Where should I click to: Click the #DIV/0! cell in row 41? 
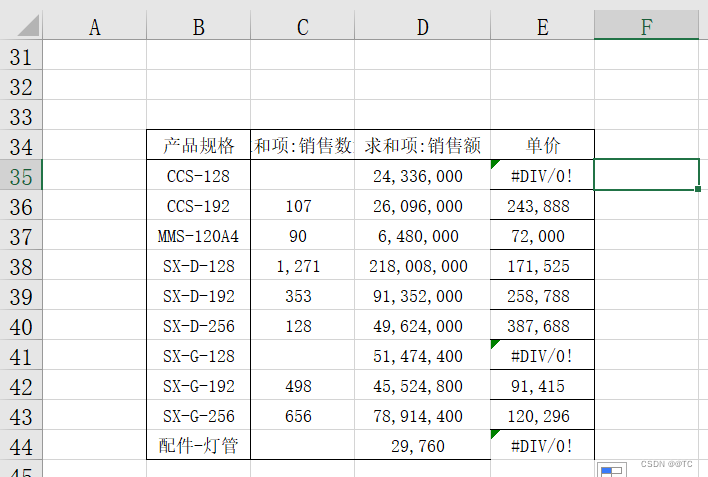[543, 356]
